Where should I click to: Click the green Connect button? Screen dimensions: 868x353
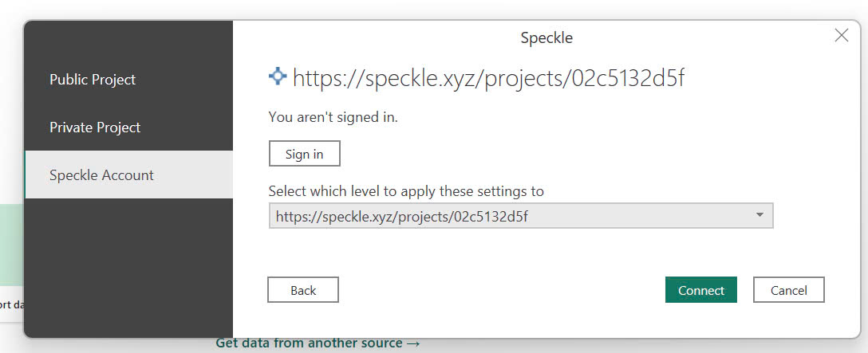coord(700,290)
